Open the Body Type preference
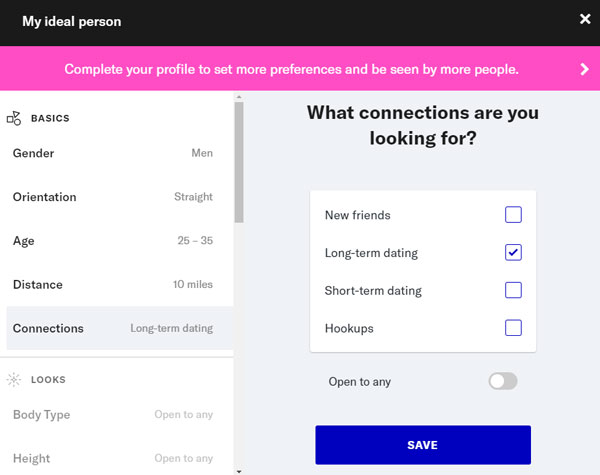 coord(113,415)
